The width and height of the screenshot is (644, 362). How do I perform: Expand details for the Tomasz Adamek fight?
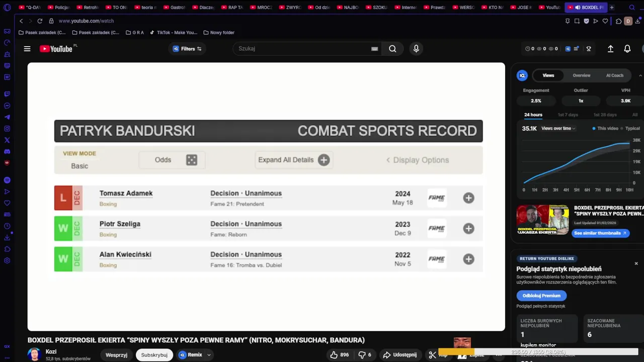tap(468, 198)
